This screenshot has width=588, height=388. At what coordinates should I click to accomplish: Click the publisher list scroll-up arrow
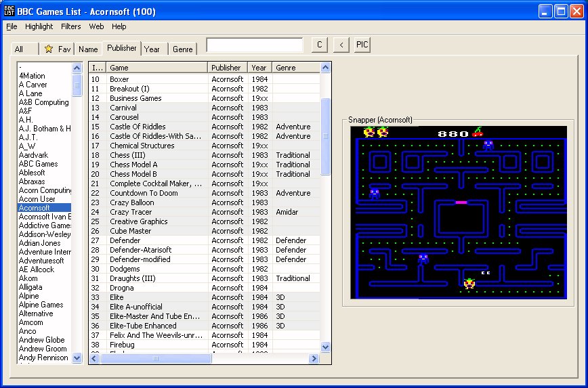pos(77,68)
